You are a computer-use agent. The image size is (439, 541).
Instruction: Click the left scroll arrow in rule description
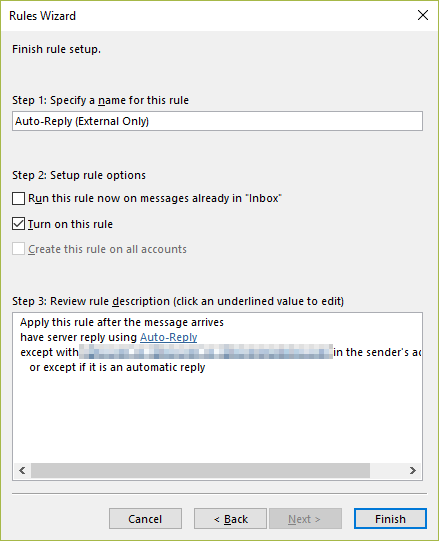pos(22,471)
